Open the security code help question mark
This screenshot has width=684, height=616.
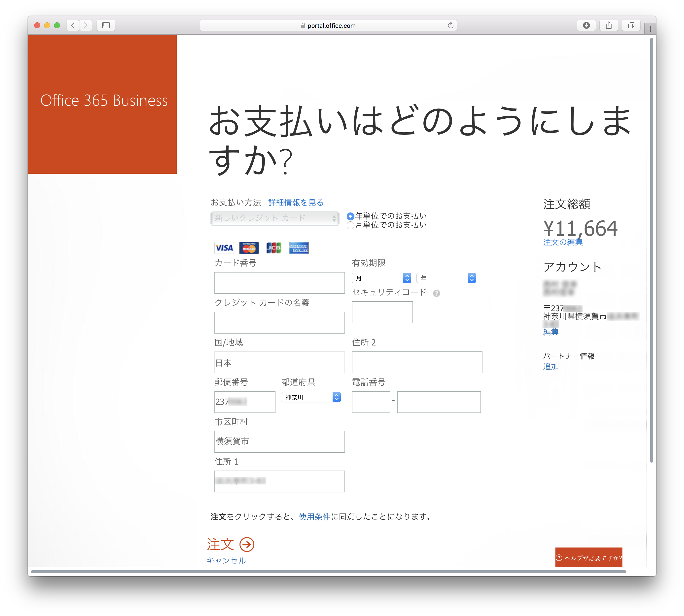click(x=436, y=293)
